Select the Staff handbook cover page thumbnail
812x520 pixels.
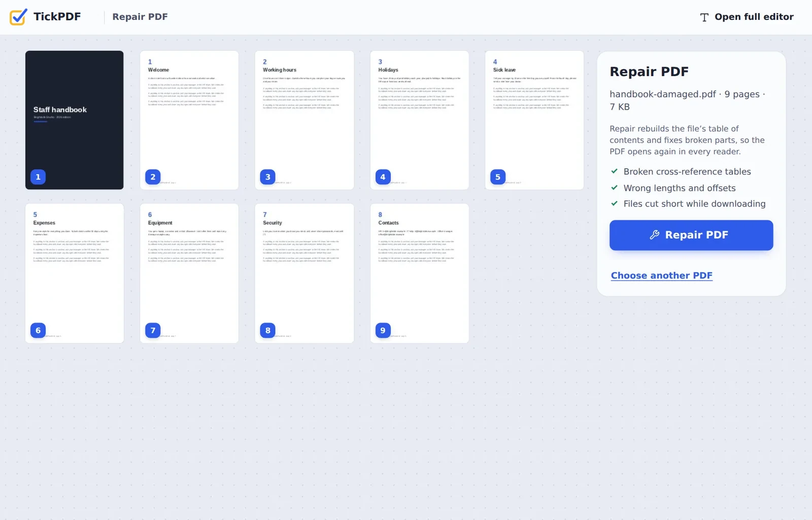point(75,120)
